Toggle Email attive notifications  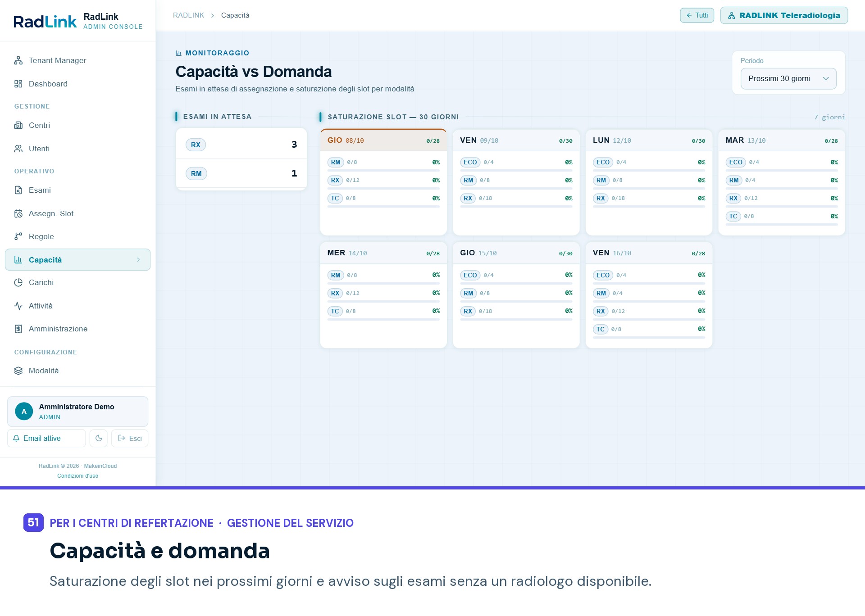46,438
